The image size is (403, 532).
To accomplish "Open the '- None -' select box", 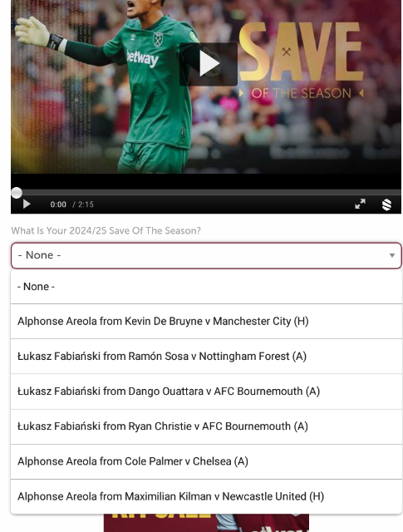I will click(206, 255).
